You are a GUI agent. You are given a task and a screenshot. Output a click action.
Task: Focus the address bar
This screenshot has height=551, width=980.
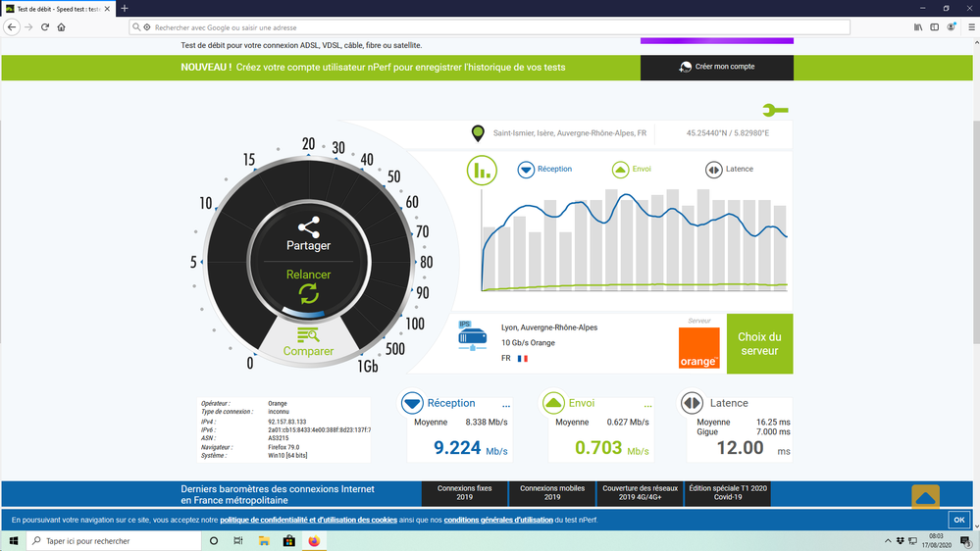coord(490,27)
